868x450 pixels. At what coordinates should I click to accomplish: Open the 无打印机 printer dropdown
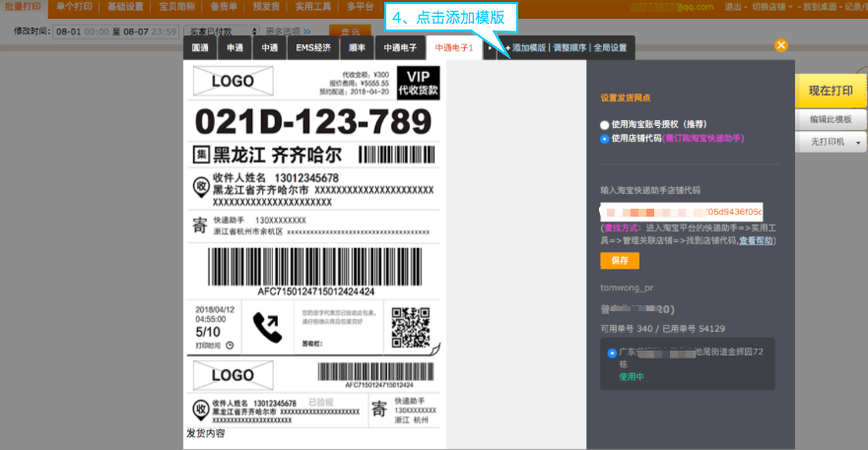point(832,143)
